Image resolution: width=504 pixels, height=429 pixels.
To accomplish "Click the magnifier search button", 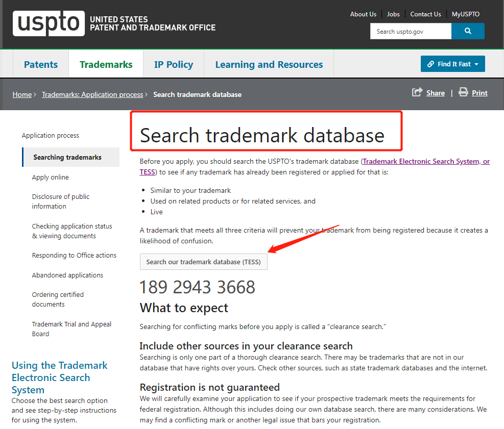I will pyautogui.click(x=468, y=31).
